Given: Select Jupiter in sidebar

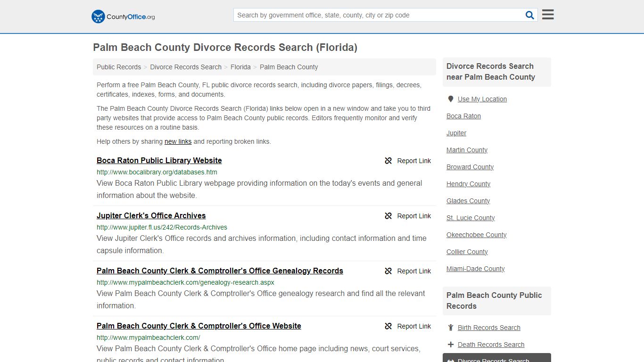Looking at the screenshot, I should click(x=456, y=133).
